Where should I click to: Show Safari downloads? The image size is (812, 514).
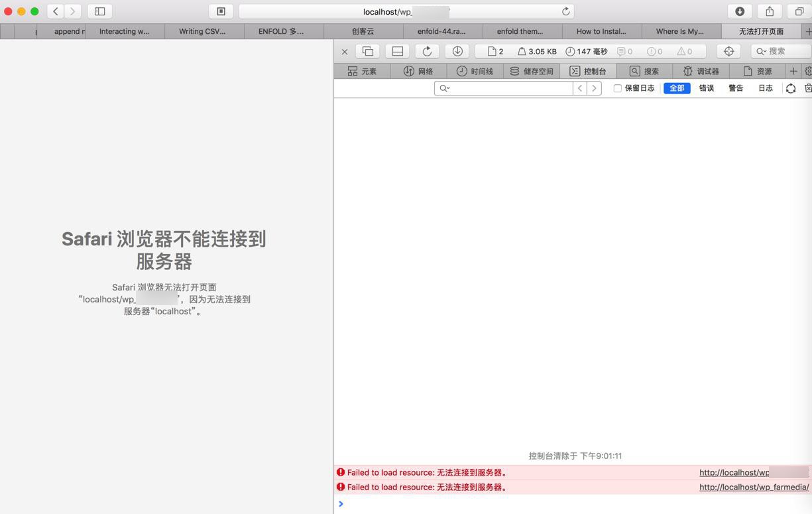740,11
